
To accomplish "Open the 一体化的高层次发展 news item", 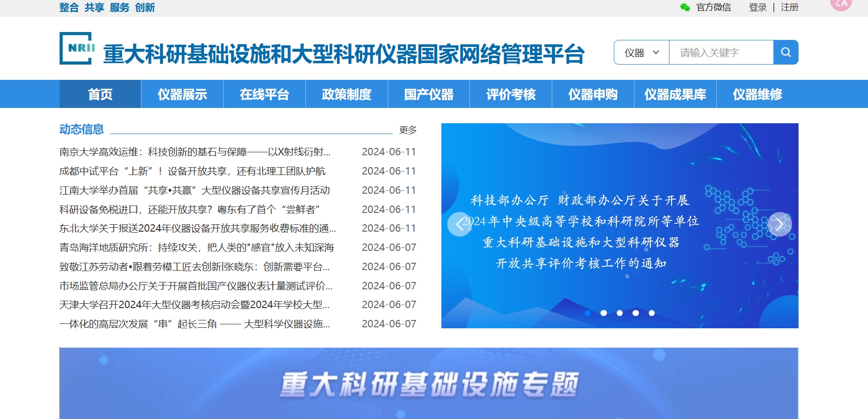I will click(x=195, y=324).
